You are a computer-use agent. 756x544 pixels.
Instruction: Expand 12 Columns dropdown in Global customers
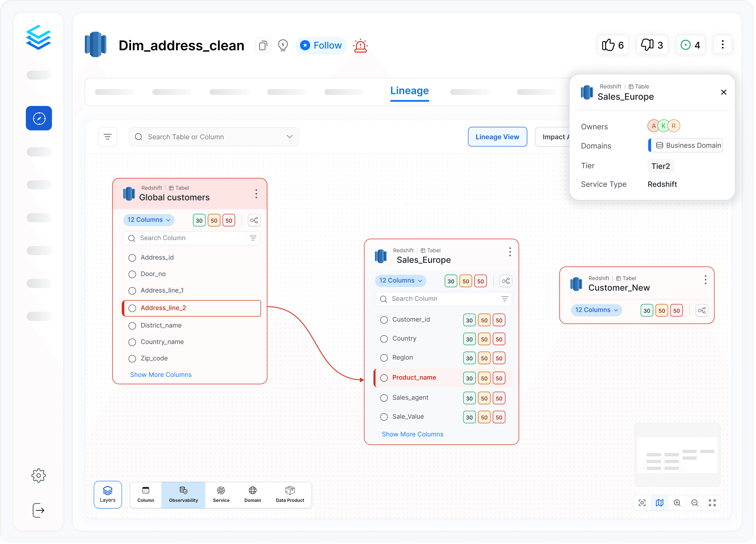click(x=149, y=220)
